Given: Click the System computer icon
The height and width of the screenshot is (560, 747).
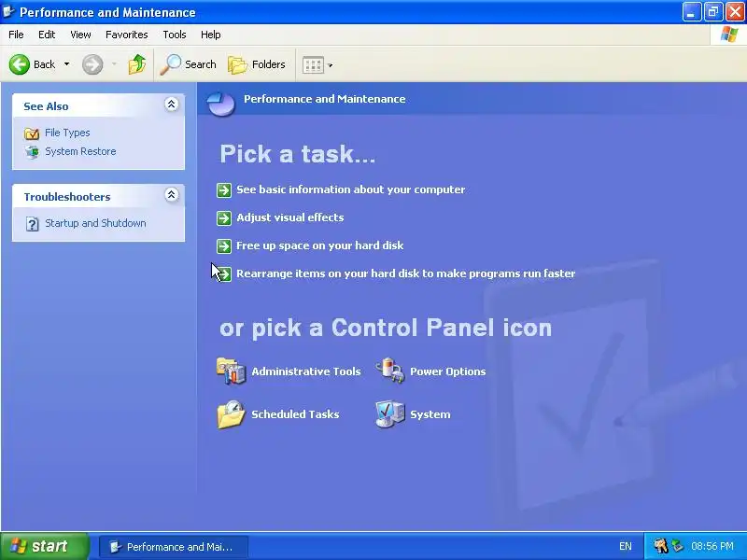Looking at the screenshot, I should [390, 413].
